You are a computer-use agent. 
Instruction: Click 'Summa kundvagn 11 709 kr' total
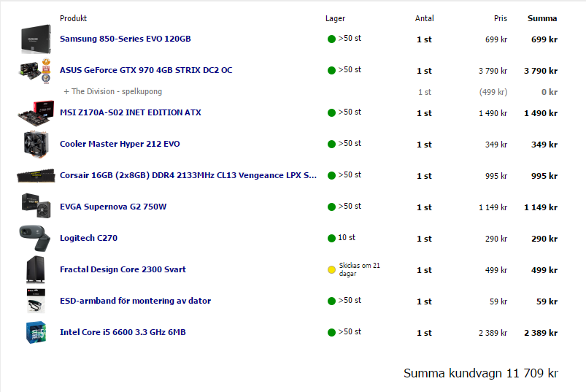click(481, 373)
